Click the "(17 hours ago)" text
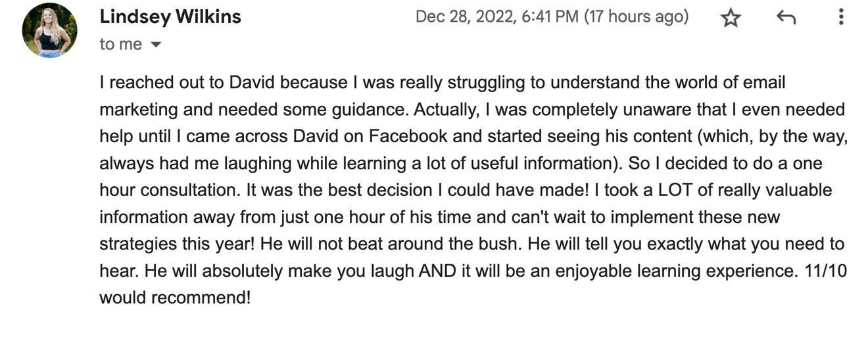Image resolution: width=868 pixels, height=344 pixels. point(637,17)
